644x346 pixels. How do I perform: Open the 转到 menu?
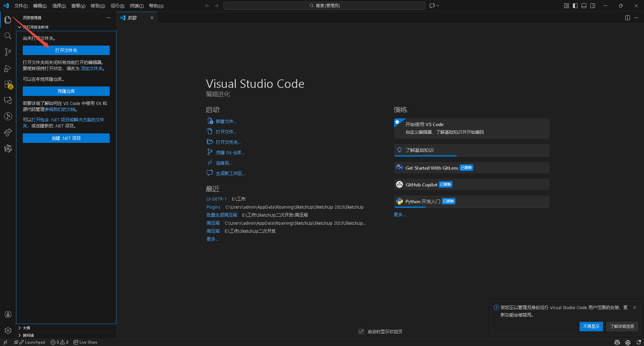pos(98,6)
